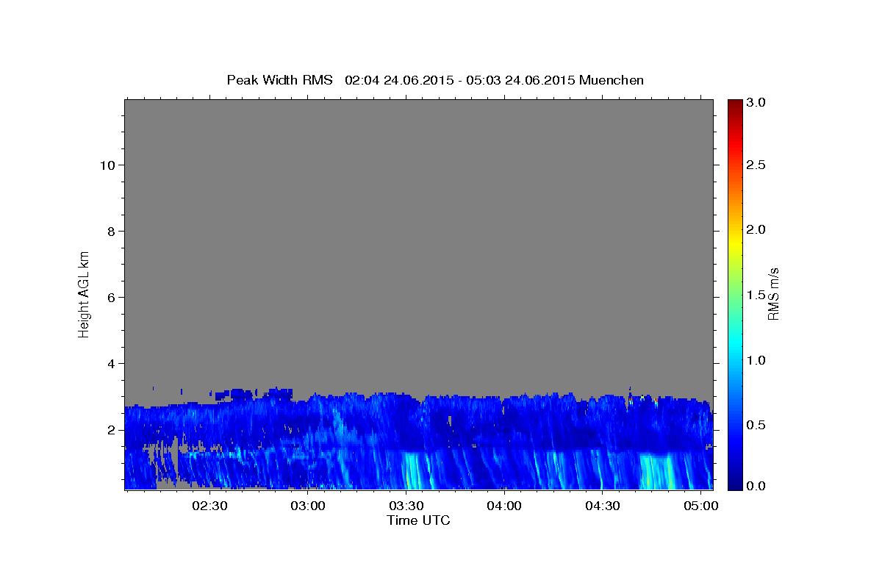Image resolution: width=882 pixels, height=588 pixels.
Task: Click the colorbar value '2.0'
Action: 756,229
